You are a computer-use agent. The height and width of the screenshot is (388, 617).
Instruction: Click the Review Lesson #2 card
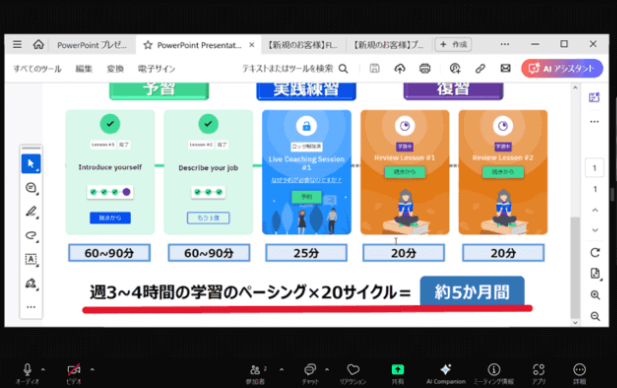pos(503,172)
